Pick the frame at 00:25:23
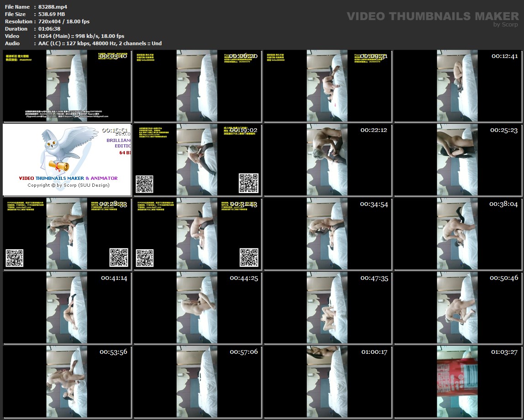 coord(458,160)
